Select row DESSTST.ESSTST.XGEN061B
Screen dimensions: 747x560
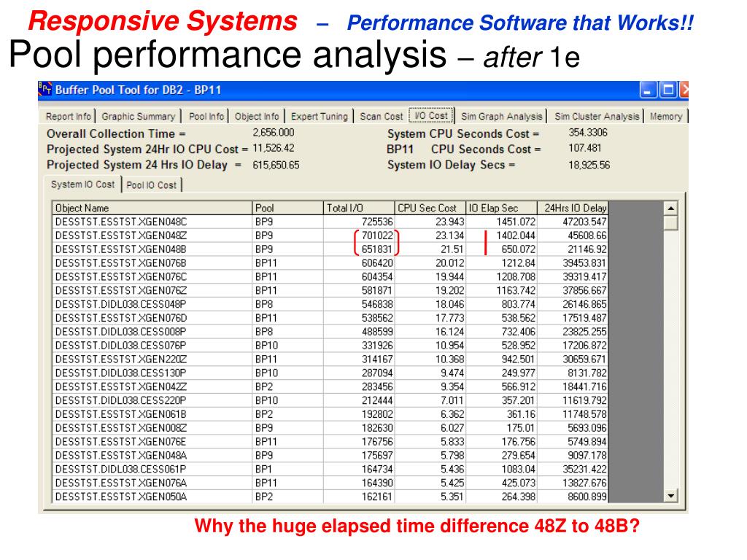(330, 414)
